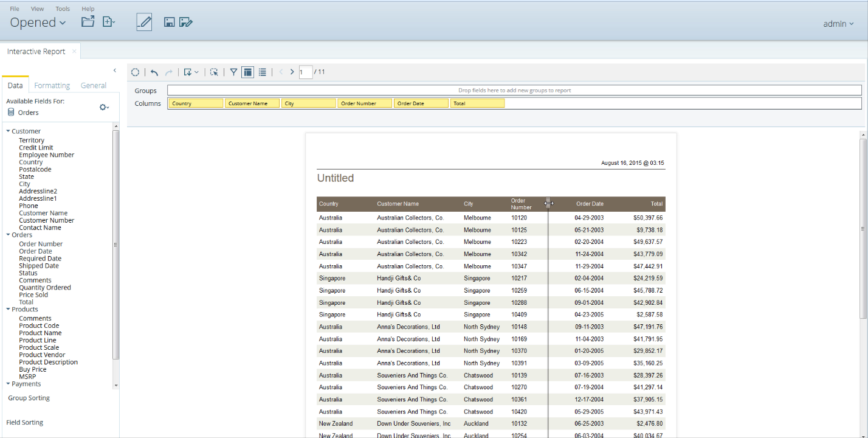Click the pencil Edit content icon
The height and width of the screenshot is (438, 868).
(x=144, y=22)
